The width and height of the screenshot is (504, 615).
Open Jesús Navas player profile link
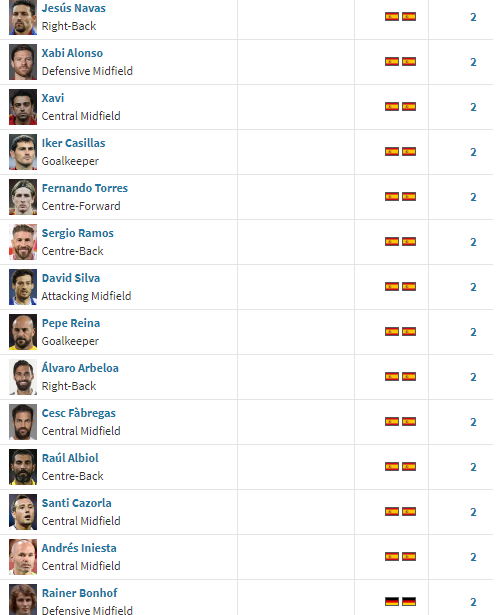click(74, 8)
